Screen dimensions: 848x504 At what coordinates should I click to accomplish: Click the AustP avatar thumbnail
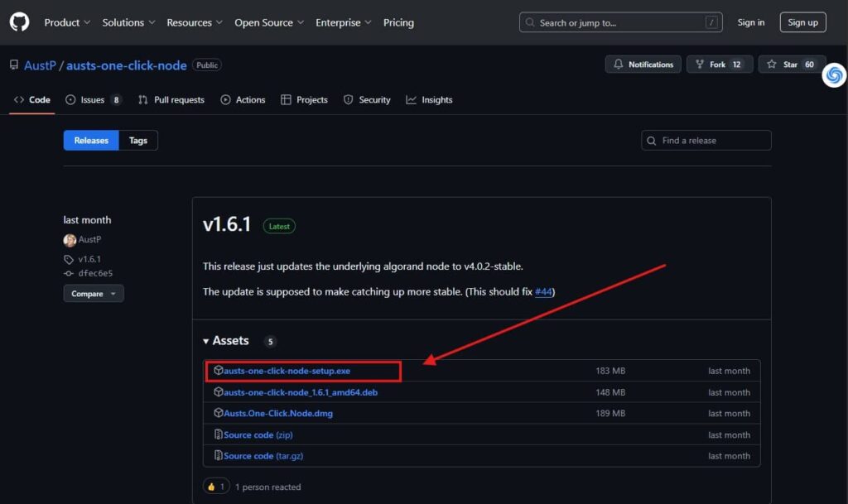pyautogui.click(x=70, y=240)
